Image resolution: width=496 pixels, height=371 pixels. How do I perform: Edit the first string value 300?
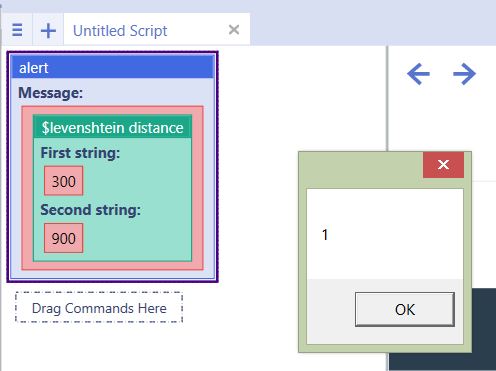[64, 181]
